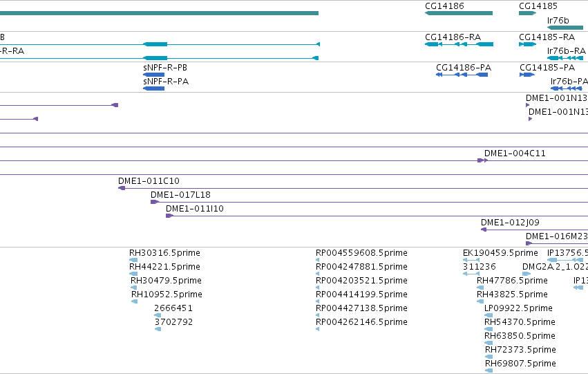This screenshot has height=374, width=588.
Task: Select EST RP004262146.5prime
Action: (361, 322)
